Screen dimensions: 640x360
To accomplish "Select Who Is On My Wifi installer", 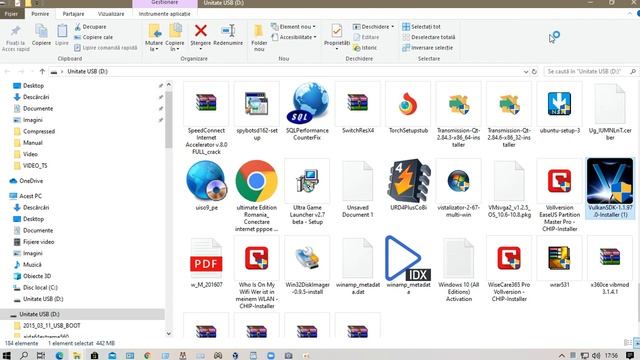I will (256, 258).
